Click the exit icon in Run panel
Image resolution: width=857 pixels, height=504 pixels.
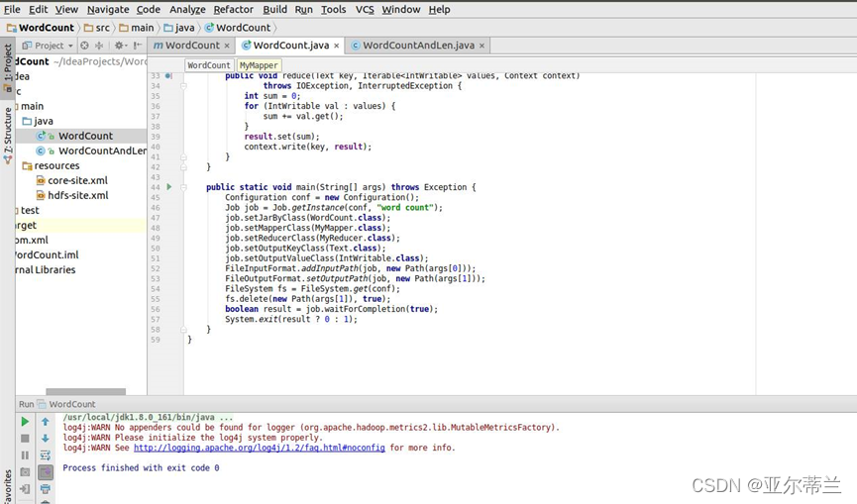coord(25,489)
